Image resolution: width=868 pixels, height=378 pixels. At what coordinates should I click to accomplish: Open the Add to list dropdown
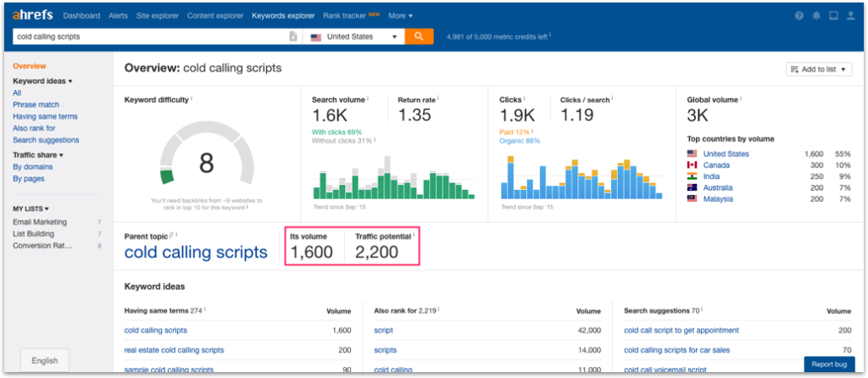(x=819, y=69)
